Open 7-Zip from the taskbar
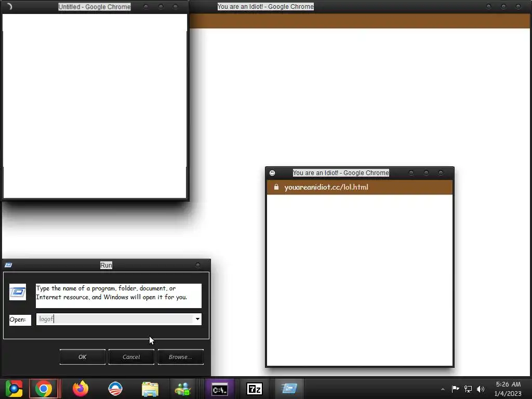Image resolution: width=532 pixels, height=399 pixels. pyautogui.click(x=255, y=389)
